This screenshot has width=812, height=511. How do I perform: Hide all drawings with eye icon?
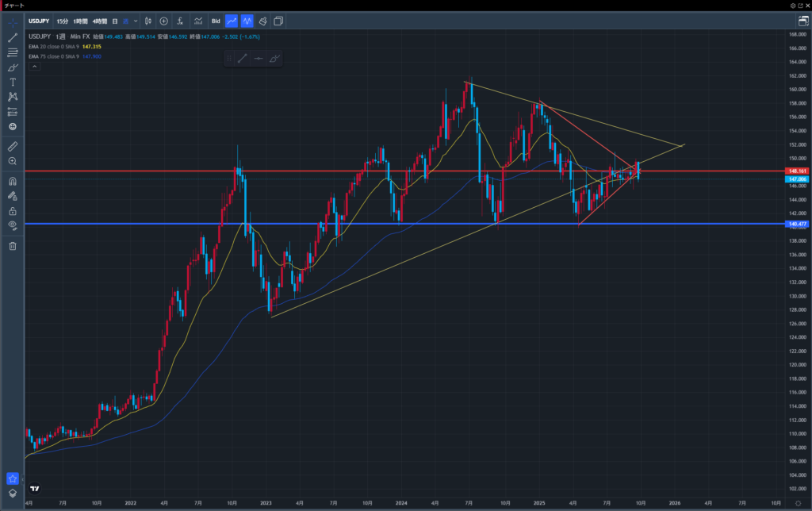pyautogui.click(x=13, y=225)
